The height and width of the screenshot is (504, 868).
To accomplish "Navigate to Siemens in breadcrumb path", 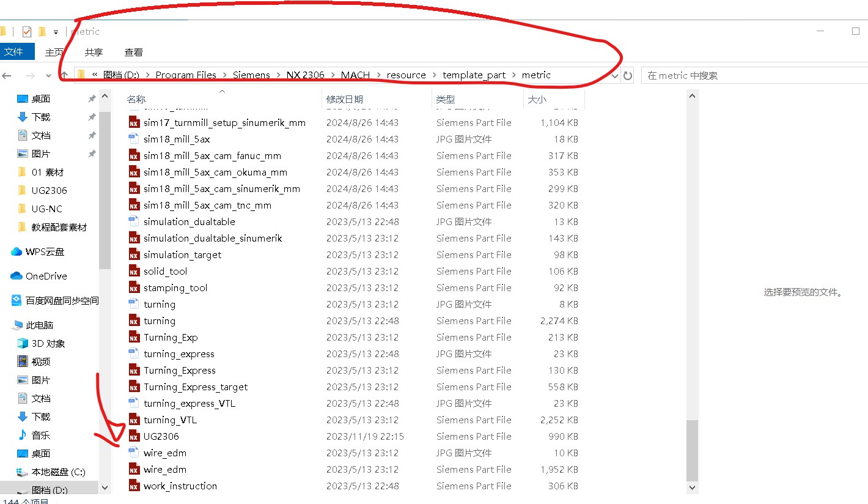I will point(251,75).
